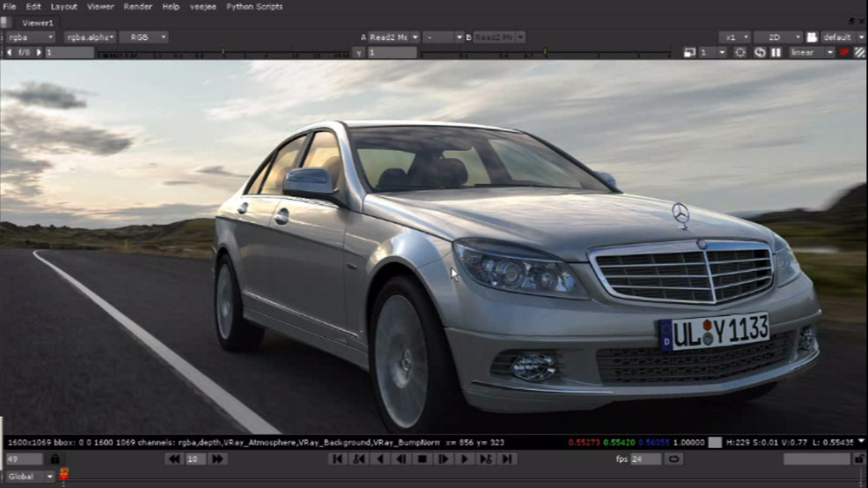The image size is (868, 488).
Task: Open the linear viewer process dropdown
Action: [x=812, y=53]
